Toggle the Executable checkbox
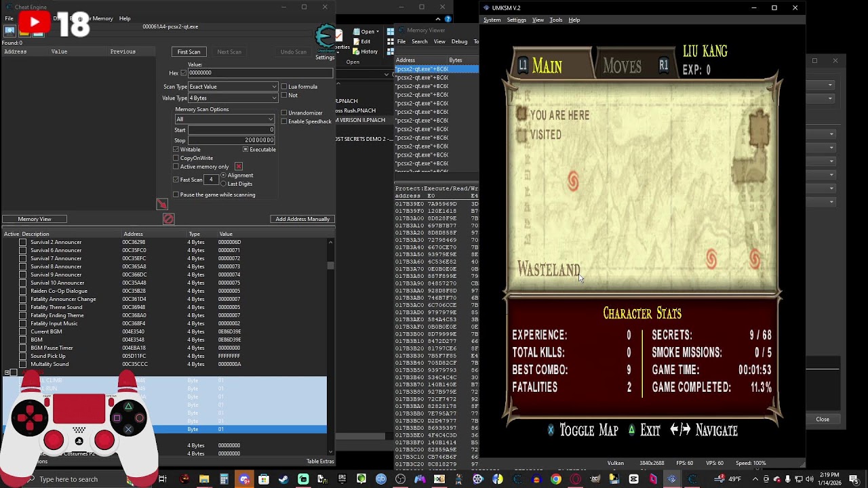The width and height of the screenshot is (868, 488). [x=245, y=149]
